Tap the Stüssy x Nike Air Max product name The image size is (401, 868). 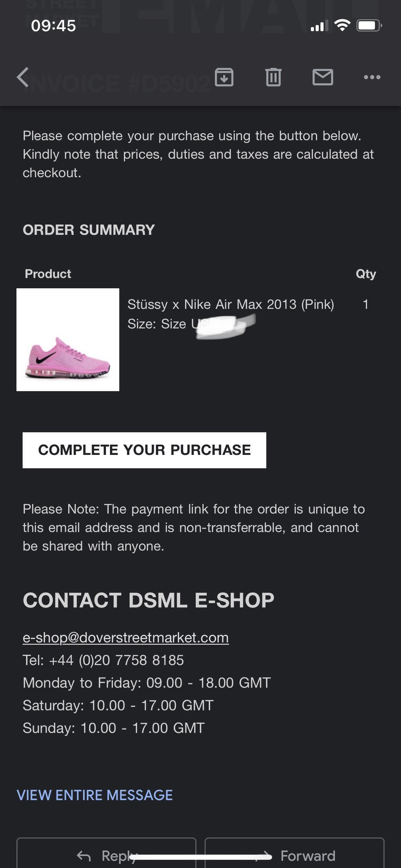(x=231, y=304)
